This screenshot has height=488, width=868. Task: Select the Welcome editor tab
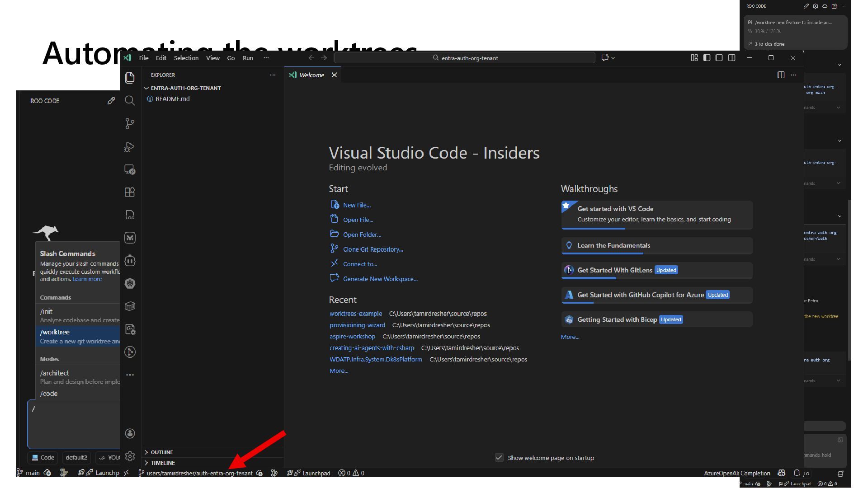[x=311, y=75]
